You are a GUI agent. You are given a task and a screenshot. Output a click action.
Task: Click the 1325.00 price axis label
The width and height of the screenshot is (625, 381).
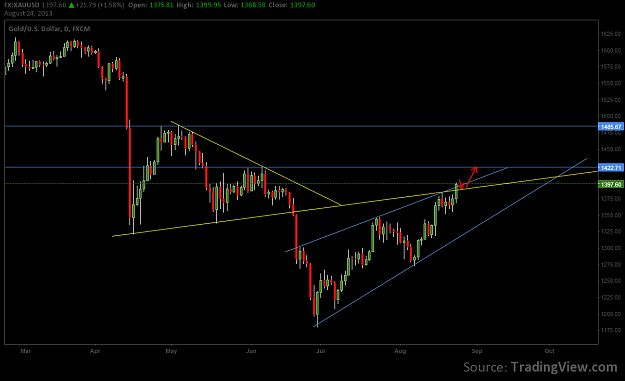tap(611, 232)
